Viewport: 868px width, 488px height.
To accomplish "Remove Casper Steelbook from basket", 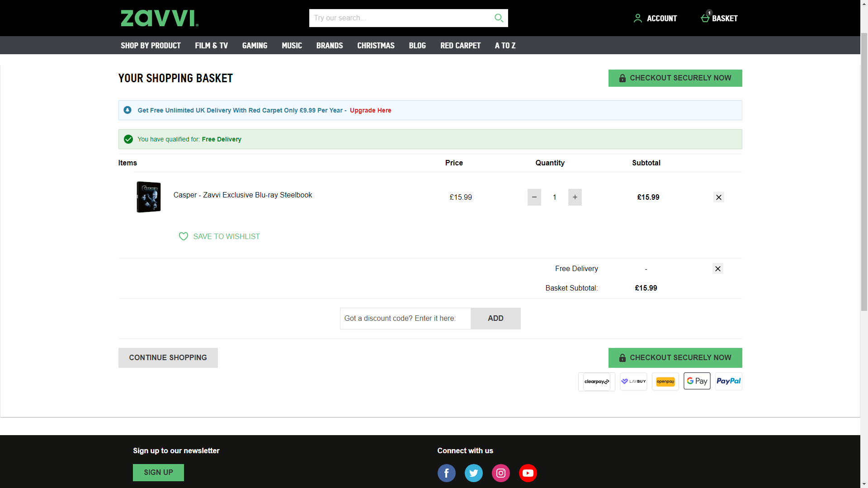I will pyautogui.click(x=719, y=197).
